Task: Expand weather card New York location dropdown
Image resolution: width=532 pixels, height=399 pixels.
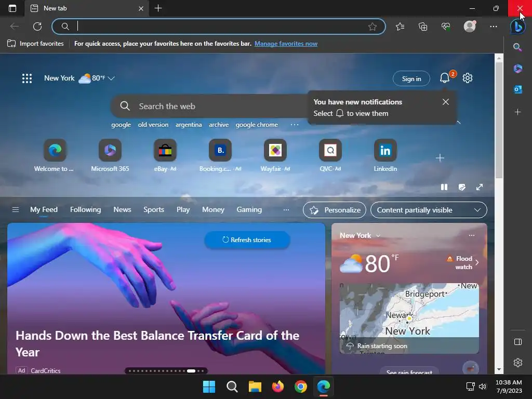Action: tap(378, 235)
